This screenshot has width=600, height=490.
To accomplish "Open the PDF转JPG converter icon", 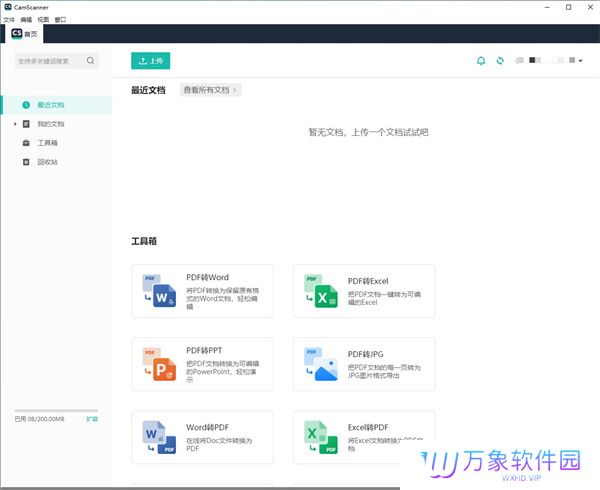I will (321, 364).
